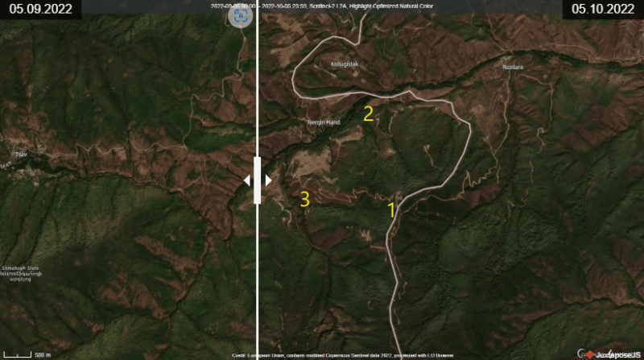Click the Shikahogh State reserve label

pos(23,272)
